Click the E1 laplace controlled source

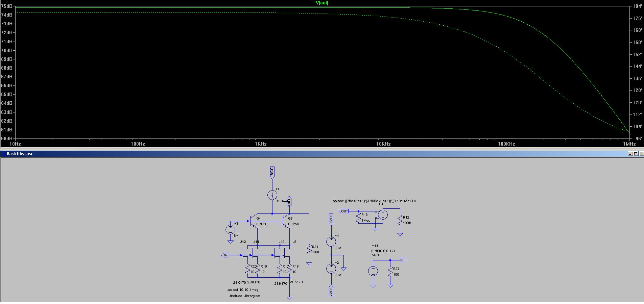[x=382, y=214]
